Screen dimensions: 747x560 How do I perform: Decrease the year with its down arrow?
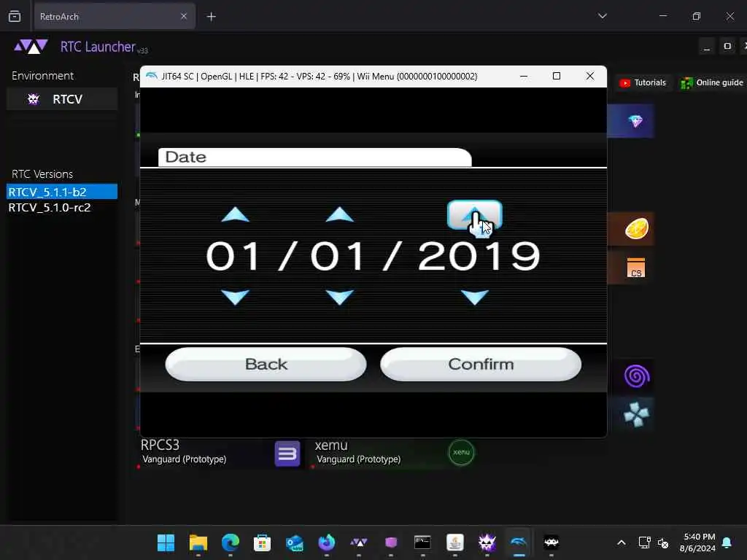(x=474, y=297)
